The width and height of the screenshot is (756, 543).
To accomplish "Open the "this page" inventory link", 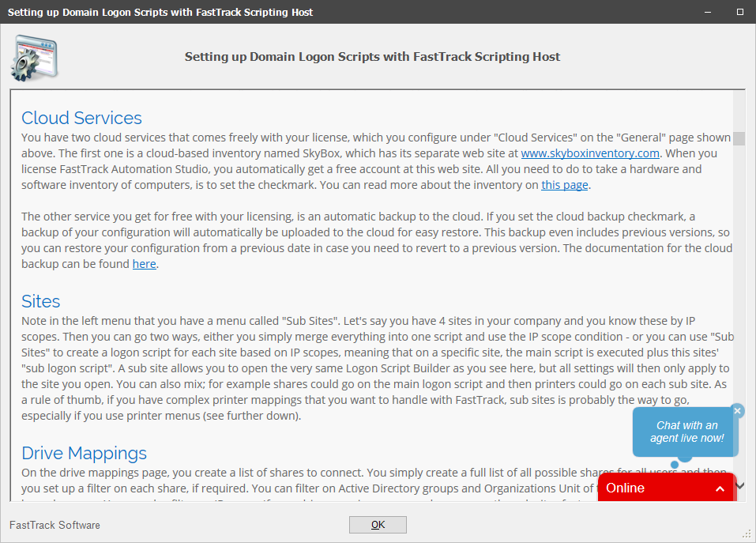I will click(564, 185).
